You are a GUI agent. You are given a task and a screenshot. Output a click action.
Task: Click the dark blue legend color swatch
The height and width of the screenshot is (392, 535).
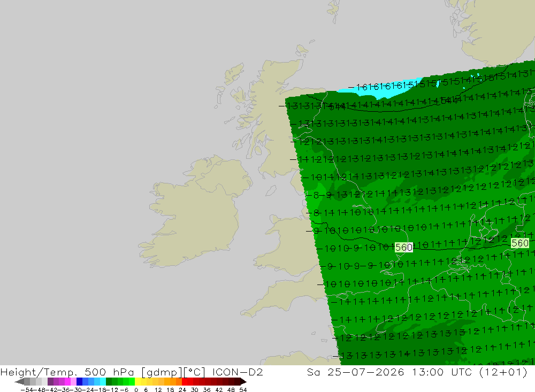(x=79, y=382)
